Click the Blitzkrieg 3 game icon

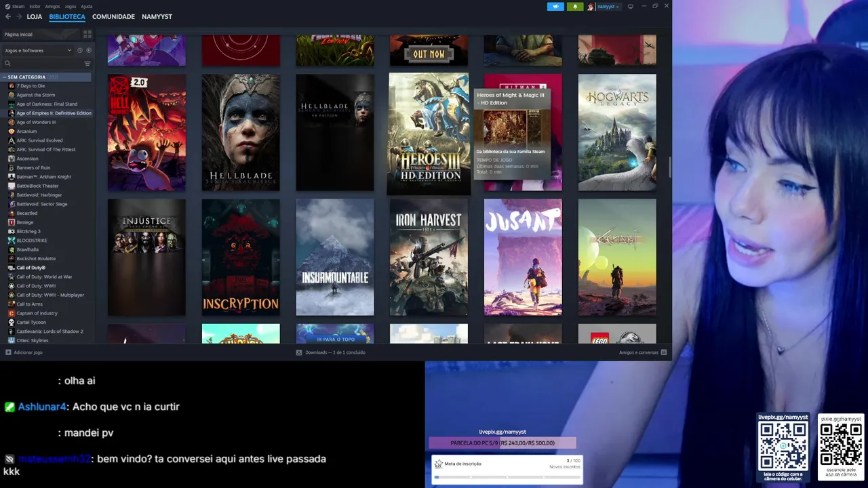tap(12, 231)
